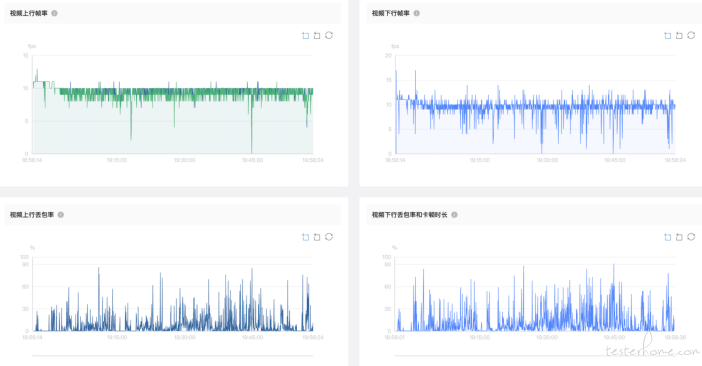Click the 60 y-axis label on 视频上行丢包率 chart
Screen dimensions: 702x366
[26, 287]
